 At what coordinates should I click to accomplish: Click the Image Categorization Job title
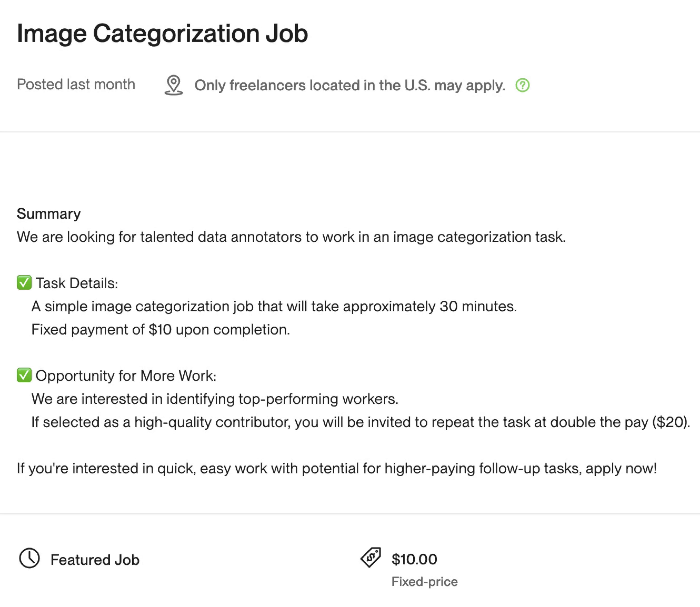(162, 33)
